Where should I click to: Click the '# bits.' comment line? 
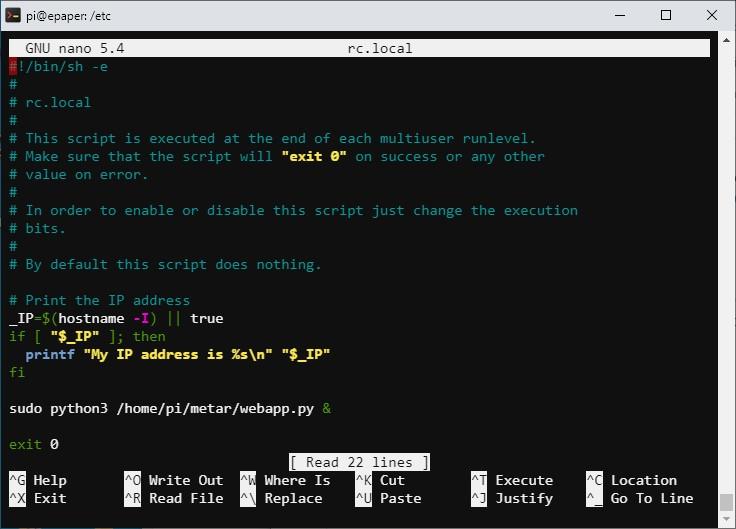38,228
